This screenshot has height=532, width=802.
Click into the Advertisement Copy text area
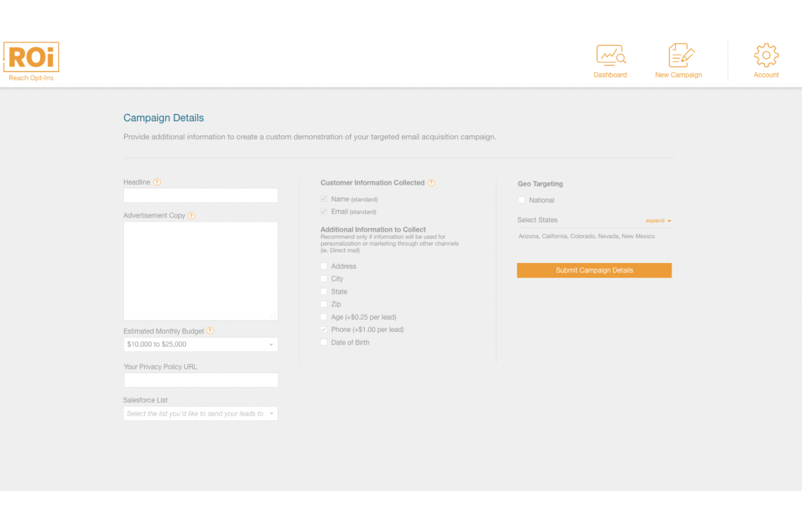tap(201, 271)
